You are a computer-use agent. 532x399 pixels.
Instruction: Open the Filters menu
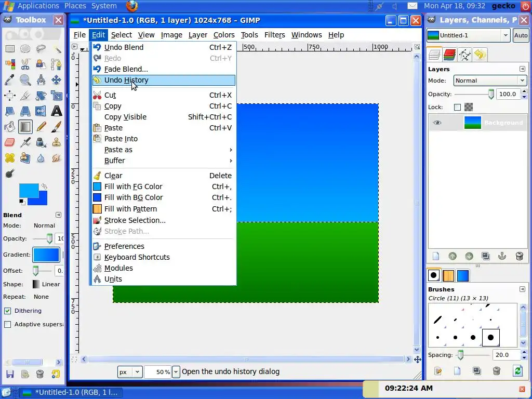point(274,35)
